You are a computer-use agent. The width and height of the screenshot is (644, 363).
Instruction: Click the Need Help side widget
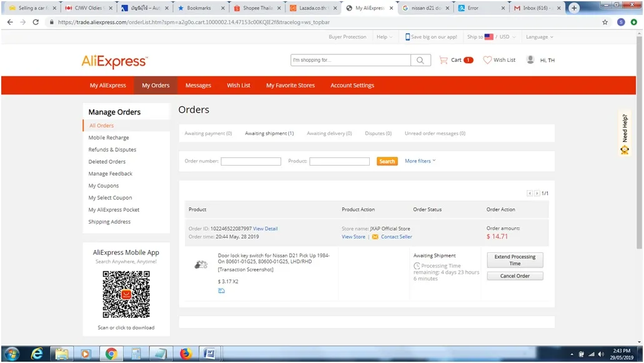pos(624,134)
